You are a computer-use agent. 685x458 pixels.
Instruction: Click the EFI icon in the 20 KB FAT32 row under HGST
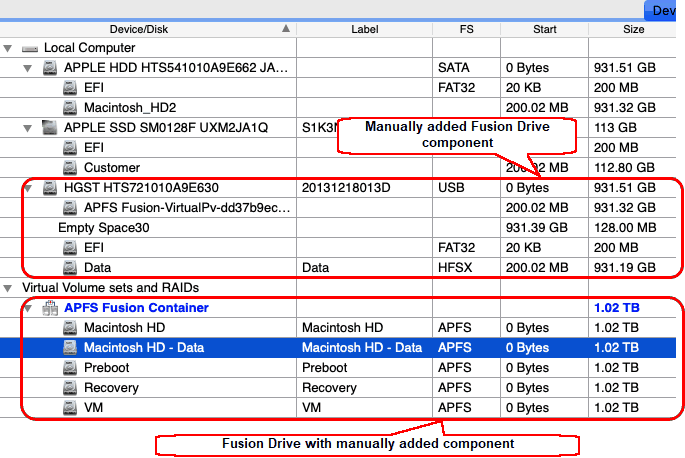69,248
